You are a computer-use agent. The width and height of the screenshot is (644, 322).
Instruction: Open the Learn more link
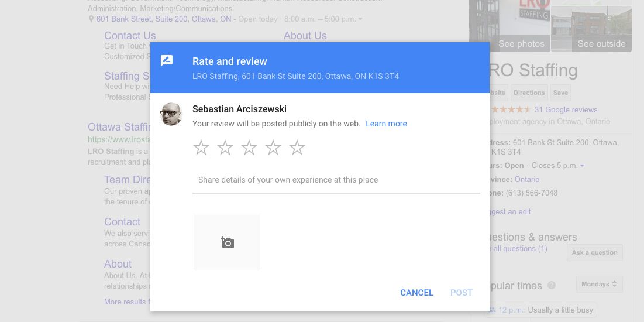coord(386,124)
